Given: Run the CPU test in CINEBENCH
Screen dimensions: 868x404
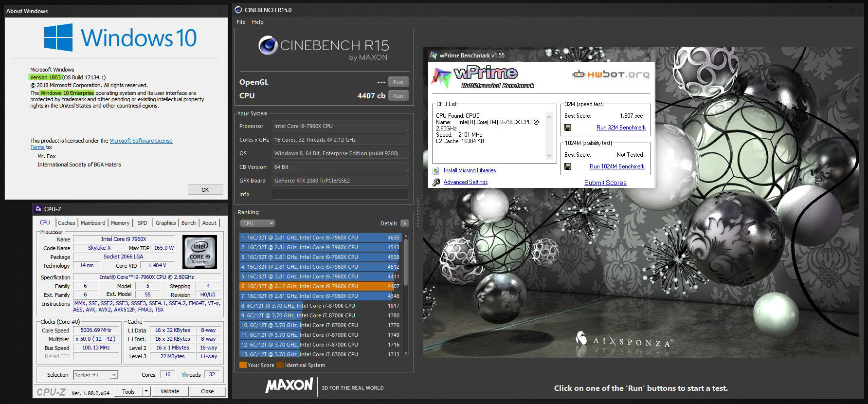Looking at the screenshot, I should click(398, 96).
